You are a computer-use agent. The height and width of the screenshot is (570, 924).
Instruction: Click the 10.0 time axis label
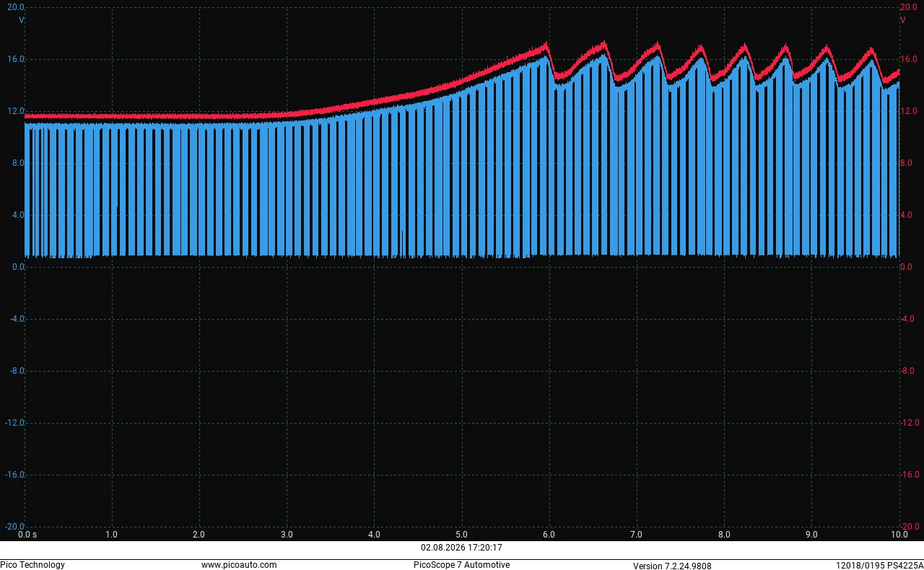click(899, 535)
